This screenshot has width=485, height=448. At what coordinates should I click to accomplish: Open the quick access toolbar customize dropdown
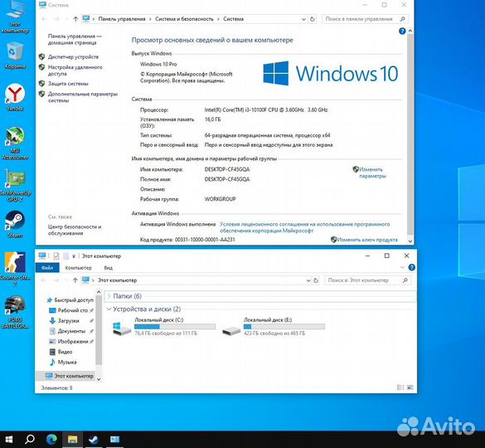coord(74,256)
